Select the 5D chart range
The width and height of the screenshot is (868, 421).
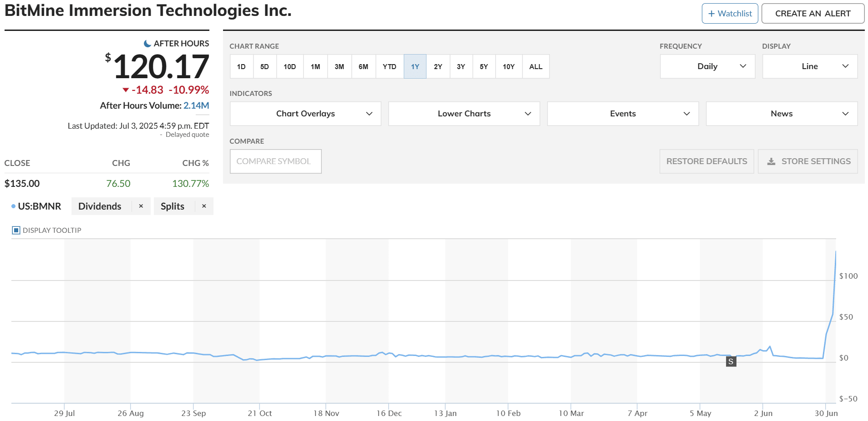pos(264,66)
